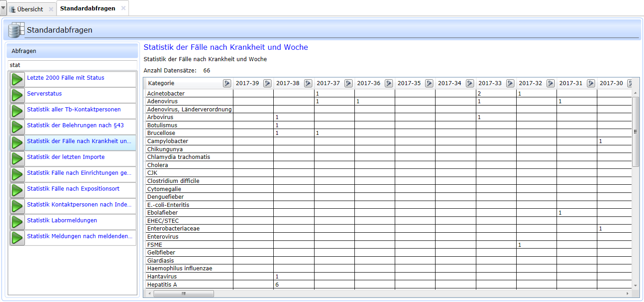Viewport: 644px width, 302px height.
Task: Select the Standardabfragen tab
Action: pyautogui.click(x=87, y=9)
